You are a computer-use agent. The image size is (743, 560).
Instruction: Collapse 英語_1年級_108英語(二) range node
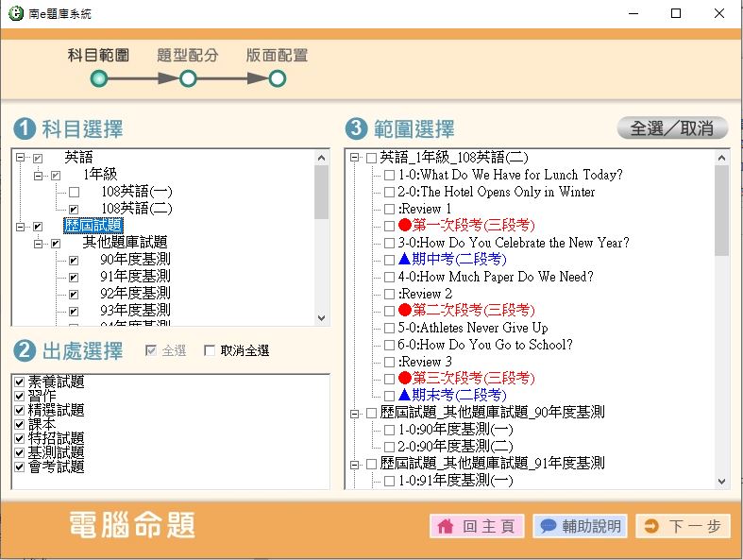point(354,158)
